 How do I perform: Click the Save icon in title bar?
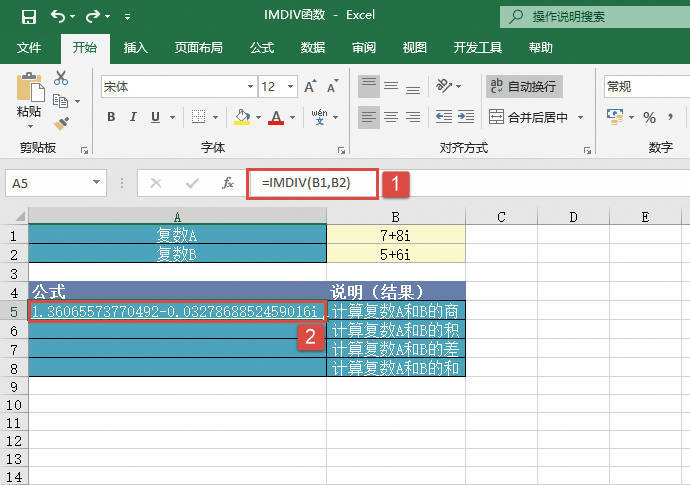click(x=28, y=16)
